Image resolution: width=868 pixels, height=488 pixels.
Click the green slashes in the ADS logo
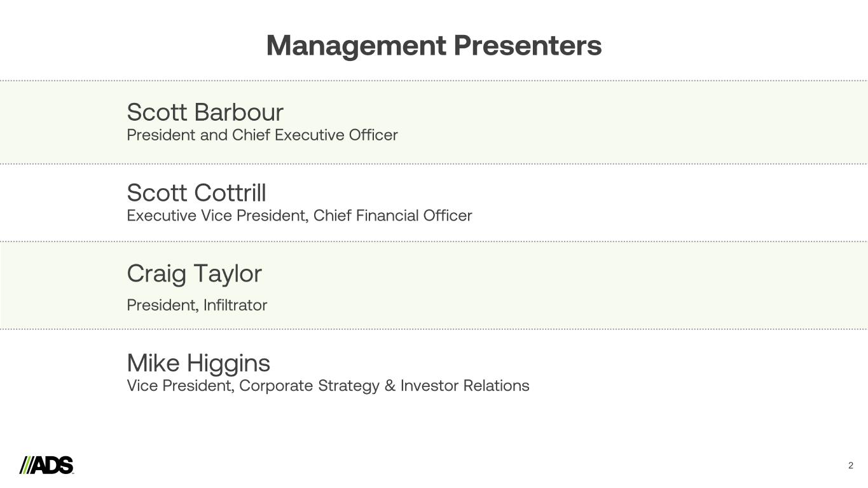(x=25, y=465)
